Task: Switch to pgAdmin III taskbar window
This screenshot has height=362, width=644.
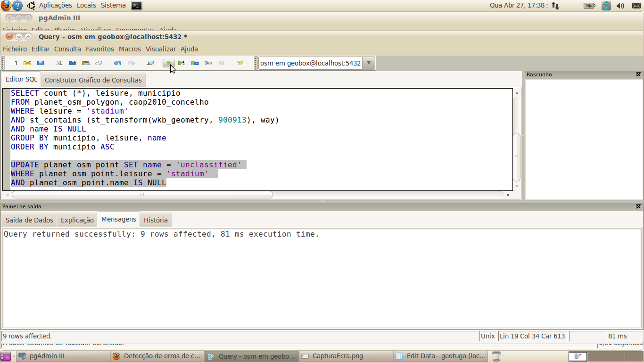Action: (x=62, y=356)
